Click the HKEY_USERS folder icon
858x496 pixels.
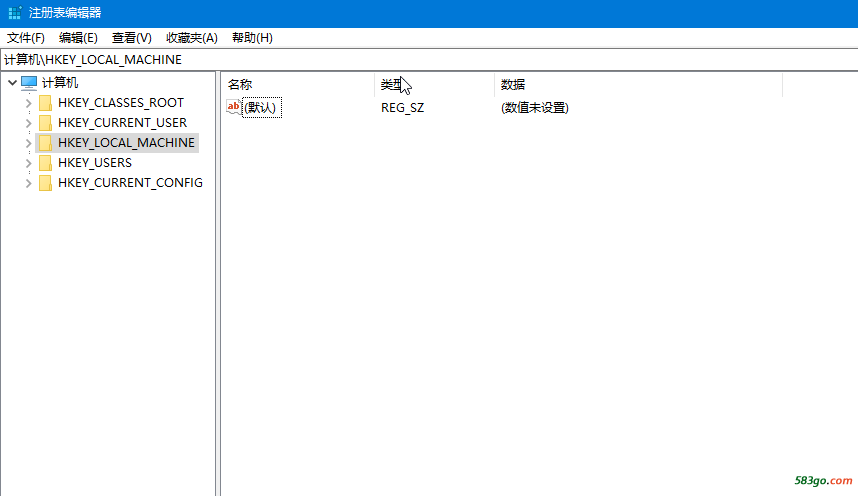click(x=45, y=163)
